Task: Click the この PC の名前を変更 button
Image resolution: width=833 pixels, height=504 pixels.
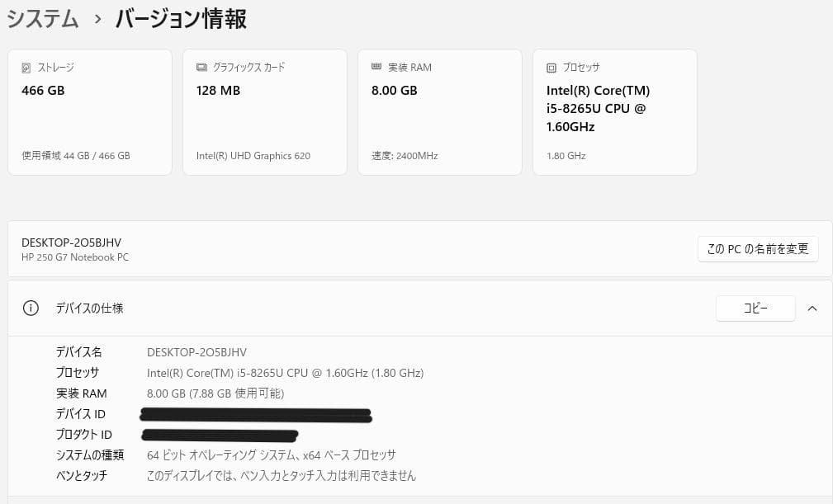Action: (757, 248)
